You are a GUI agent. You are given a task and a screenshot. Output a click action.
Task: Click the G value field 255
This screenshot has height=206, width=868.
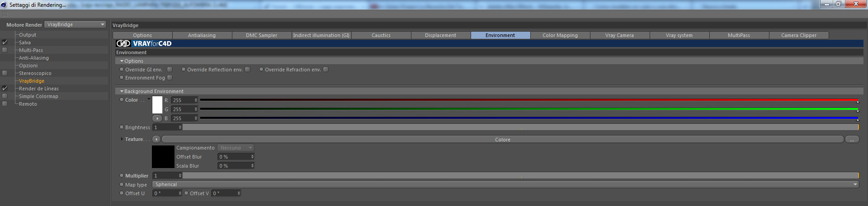pyautogui.click(x=184, y=109)
